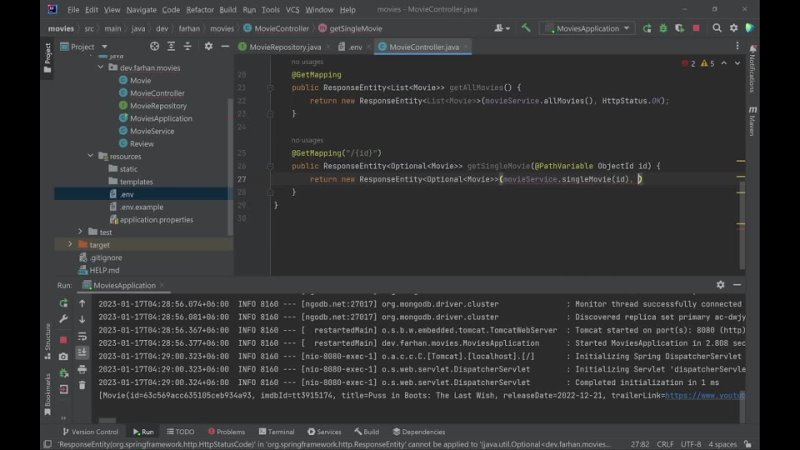Open the File menu
The height and width of the screenshot is (450, 800).
click(73, 10)
